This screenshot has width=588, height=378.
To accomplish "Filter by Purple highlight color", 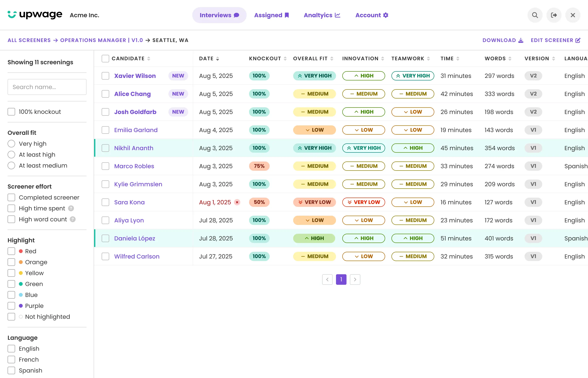I will [11, 306].
